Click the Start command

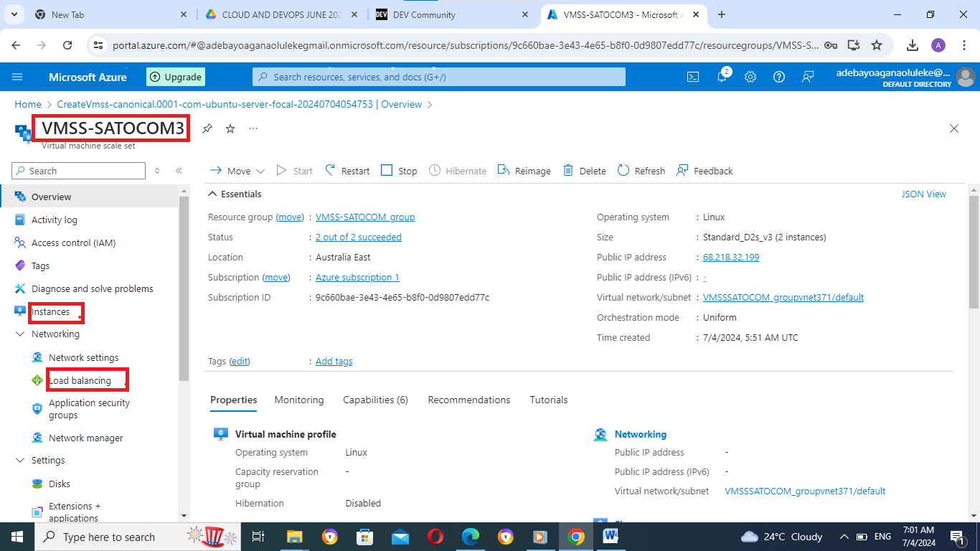pos(295,171)
